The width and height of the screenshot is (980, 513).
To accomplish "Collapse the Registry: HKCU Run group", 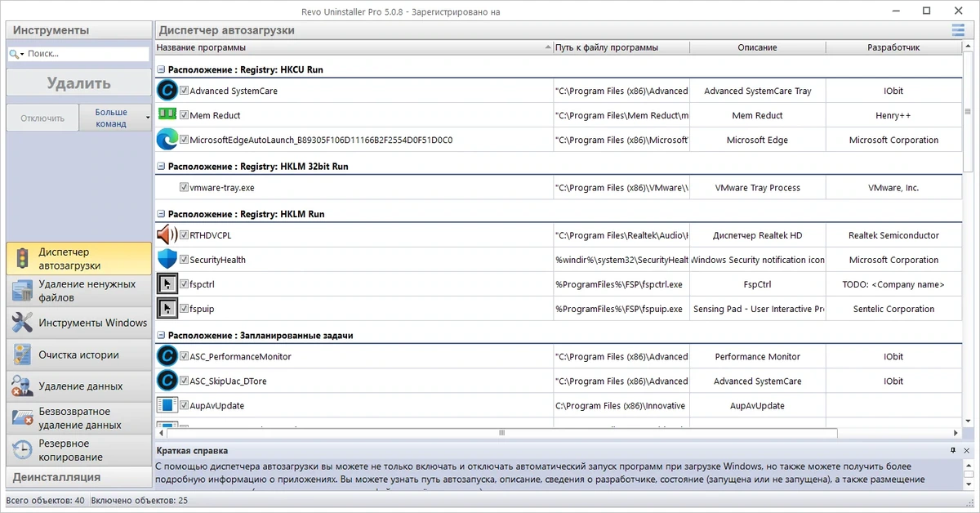I will click(x=161, y=70).
